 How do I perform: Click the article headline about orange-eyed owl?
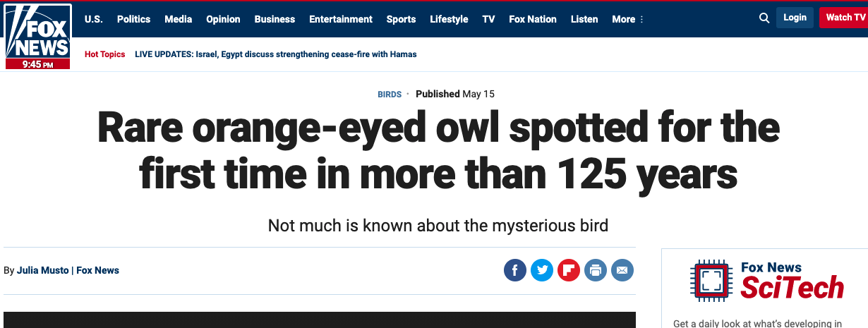click(438, 150)
